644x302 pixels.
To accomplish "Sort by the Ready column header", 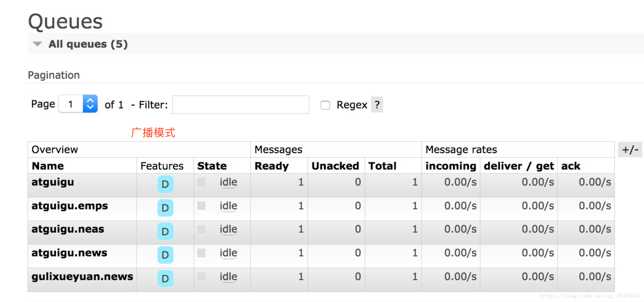I will pyautogui.click(x=271, y=166).
